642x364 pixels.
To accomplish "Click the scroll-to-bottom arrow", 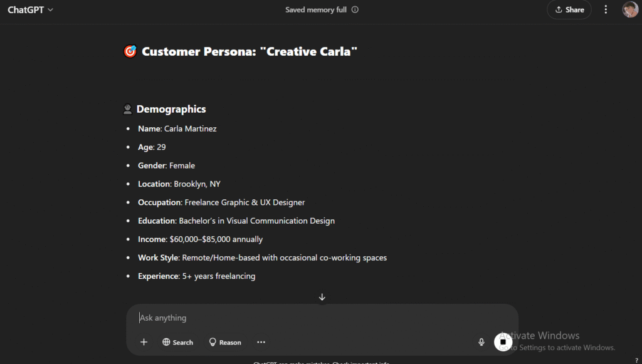I will pos(322,297).
